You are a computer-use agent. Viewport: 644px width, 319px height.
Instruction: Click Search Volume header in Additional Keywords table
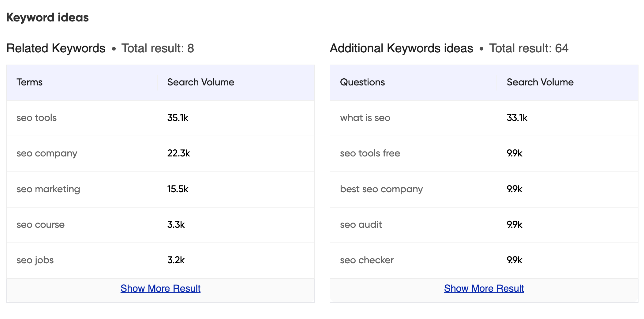[540, 82]
